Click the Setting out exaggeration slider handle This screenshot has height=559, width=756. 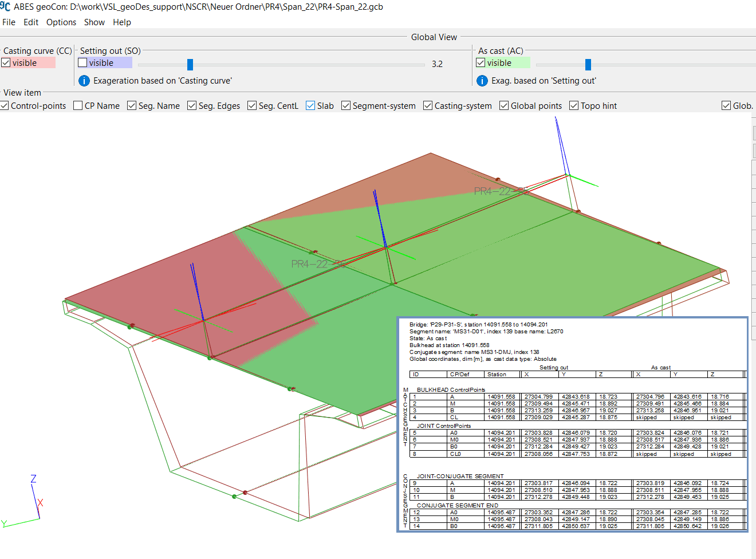190,64
